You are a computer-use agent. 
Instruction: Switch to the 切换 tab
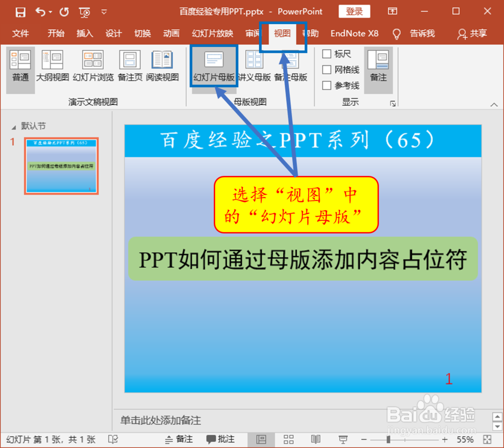tap(143, 33)
